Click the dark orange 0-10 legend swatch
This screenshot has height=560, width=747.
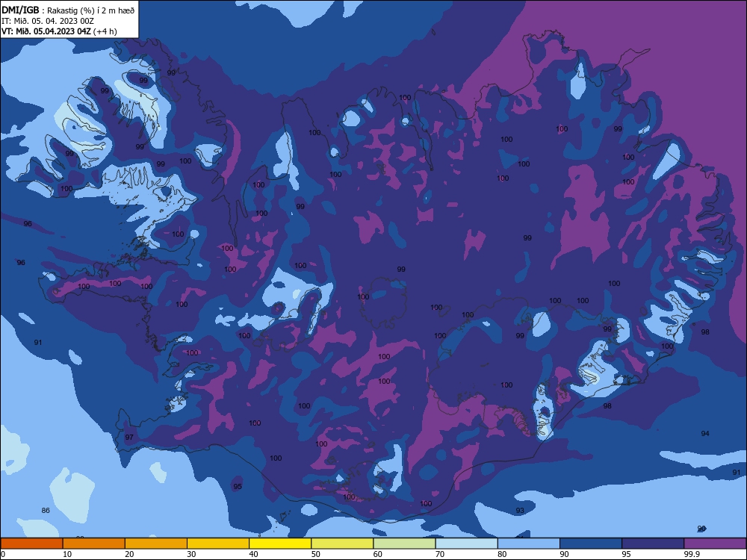pos(31,544)
